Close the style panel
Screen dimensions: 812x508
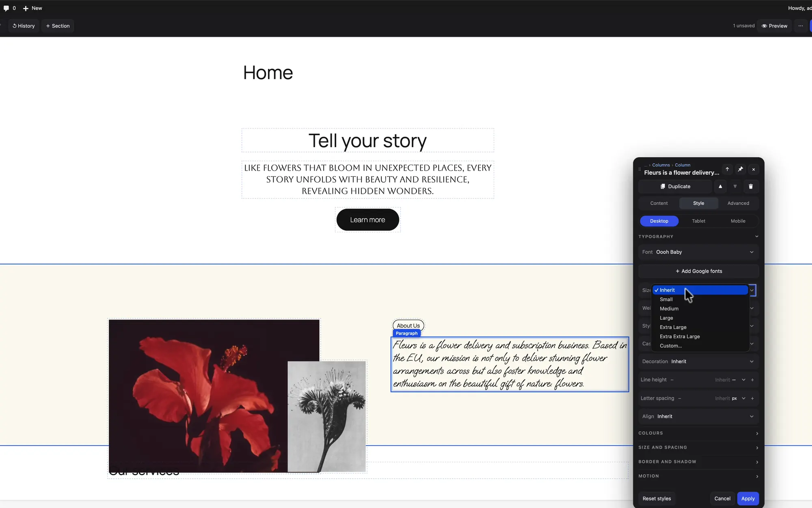[754, 169]
